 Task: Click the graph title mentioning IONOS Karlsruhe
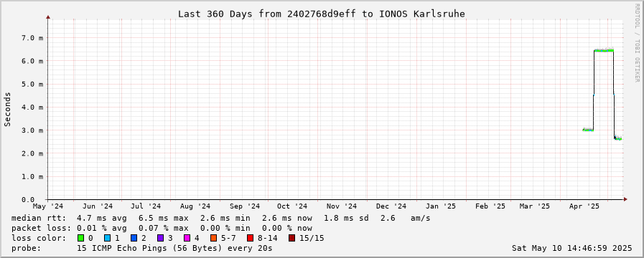(322, 14)
